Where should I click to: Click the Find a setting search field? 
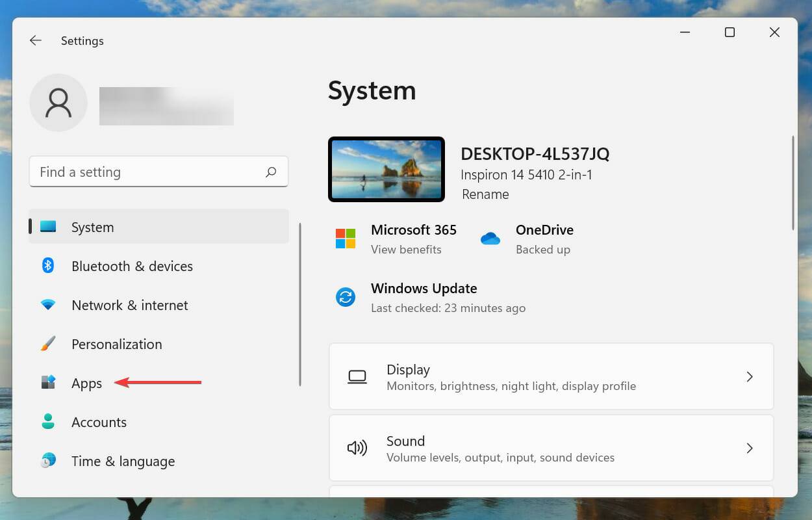159,172
